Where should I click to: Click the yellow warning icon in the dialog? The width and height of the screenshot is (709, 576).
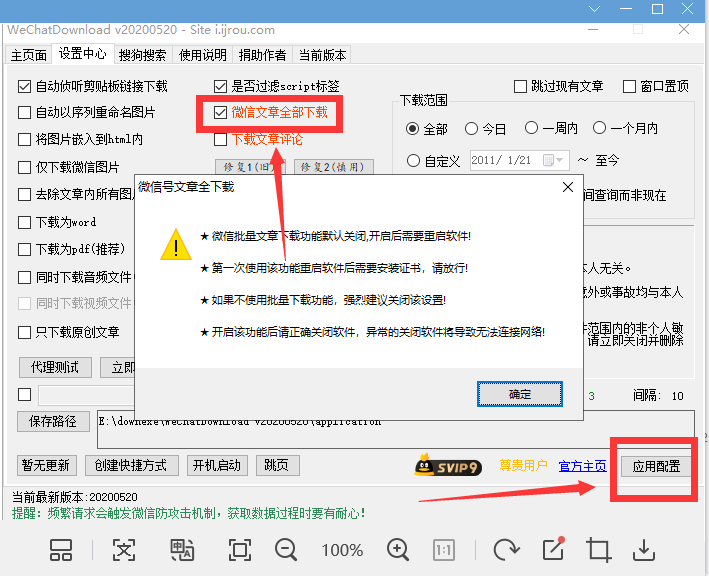click(176, 245)
